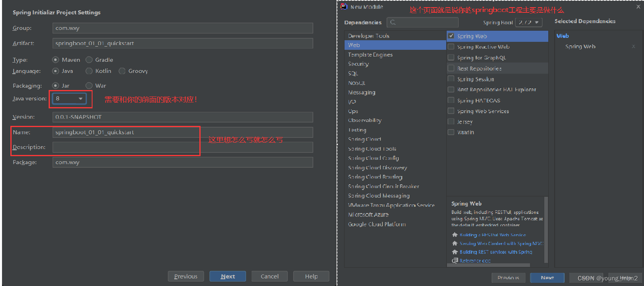Click Next in Project Settings dialog
Viewport: 644px width, 286px height.
click(x=228, y=276)
